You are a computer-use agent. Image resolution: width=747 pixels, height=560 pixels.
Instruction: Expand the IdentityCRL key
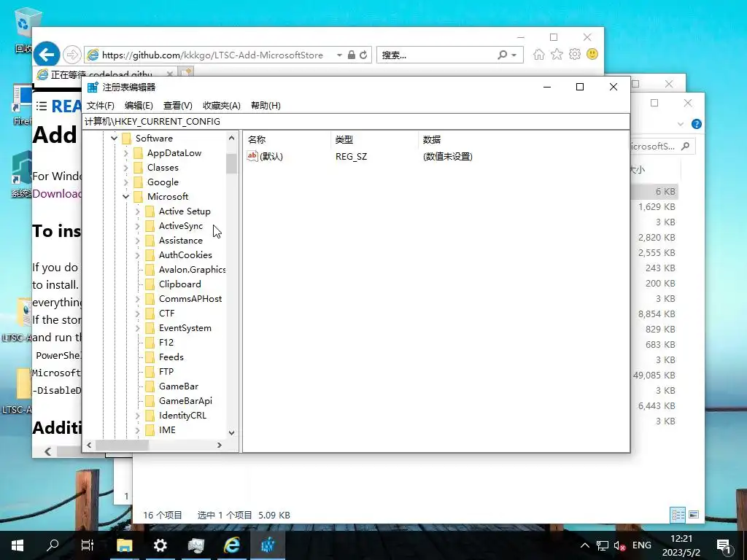tap(137, 416)
